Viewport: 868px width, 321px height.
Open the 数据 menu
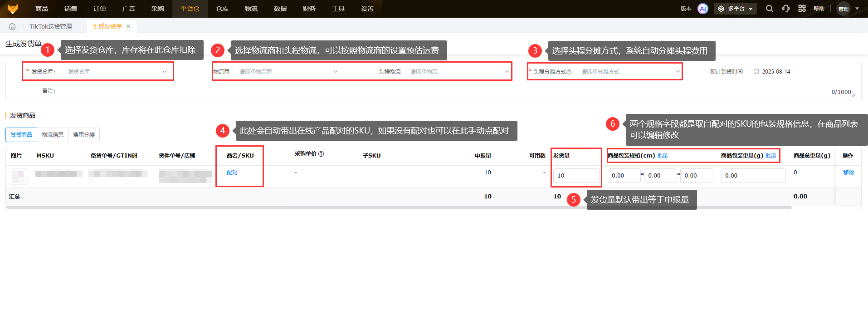280,9
